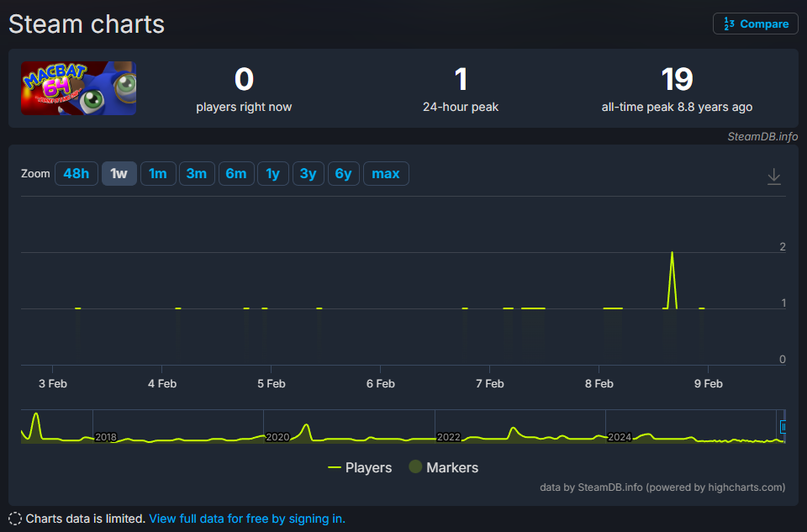Set zoom to 1y
The width and height of the screenshot is (807, 532).
point(272,173)
